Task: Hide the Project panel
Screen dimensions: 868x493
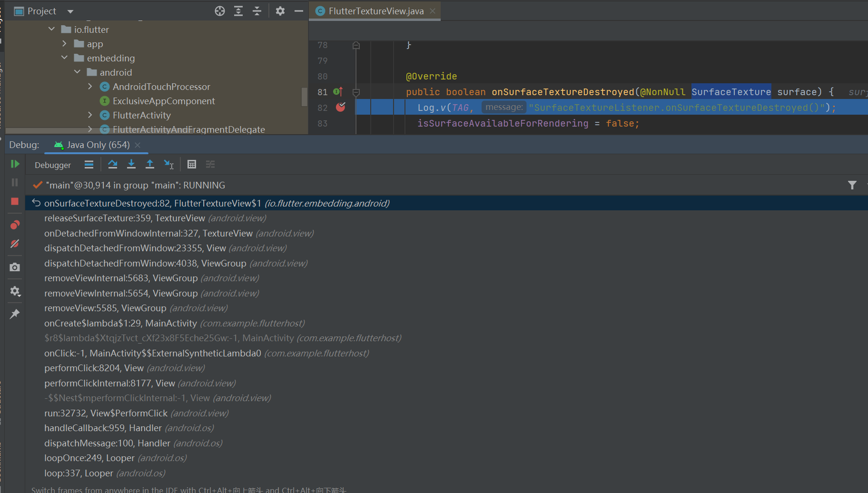Action: point(299,11)
